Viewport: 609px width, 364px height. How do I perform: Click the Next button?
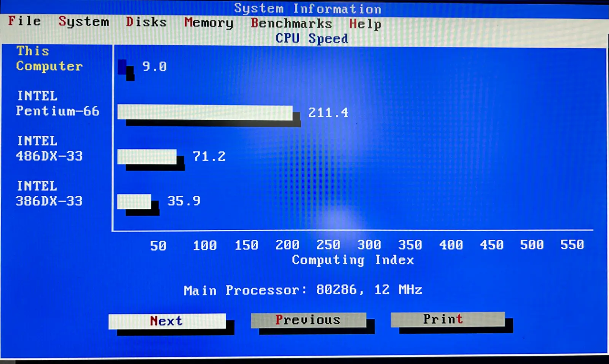pyautogui.click(x=167, y=321)
